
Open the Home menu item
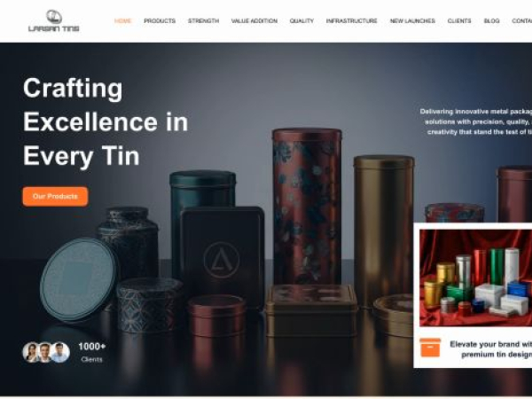point(123,21)
